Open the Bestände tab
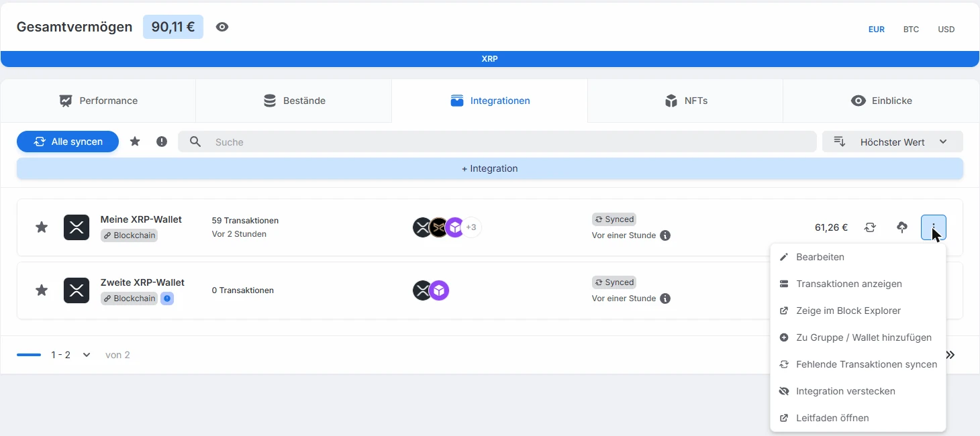980x436 pixels. 294,101
